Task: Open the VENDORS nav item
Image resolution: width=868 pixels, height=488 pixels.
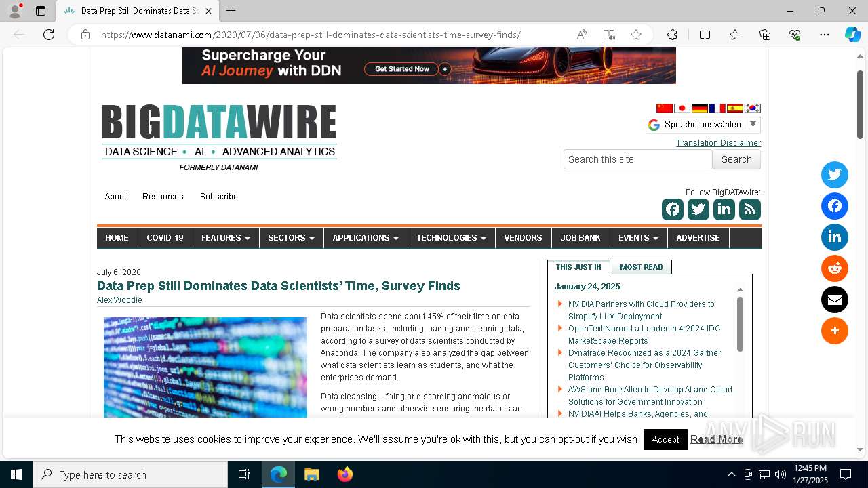Action: 523,238
